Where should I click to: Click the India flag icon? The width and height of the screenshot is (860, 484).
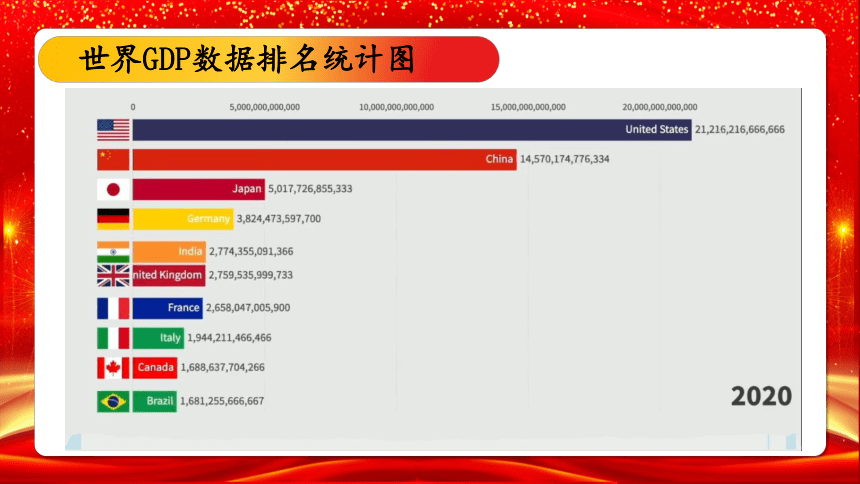click(114, 252)
